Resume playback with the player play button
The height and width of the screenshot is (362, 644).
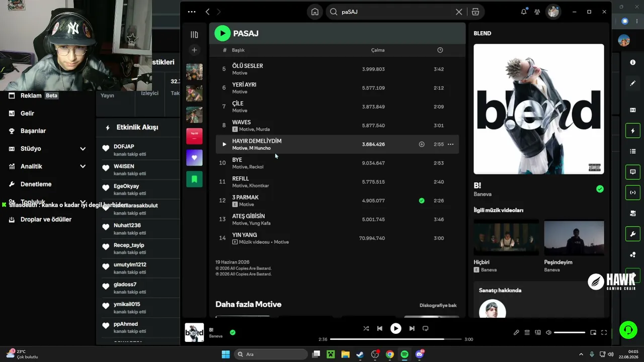[x=396, y=328]
